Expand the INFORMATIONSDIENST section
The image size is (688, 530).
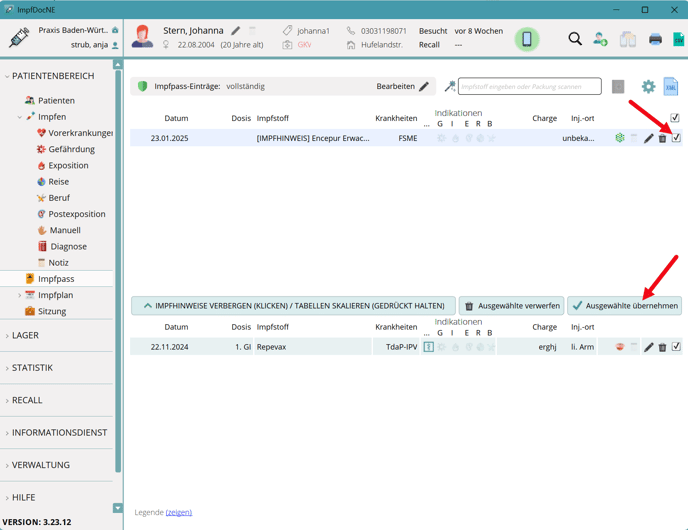pos(7,433)
